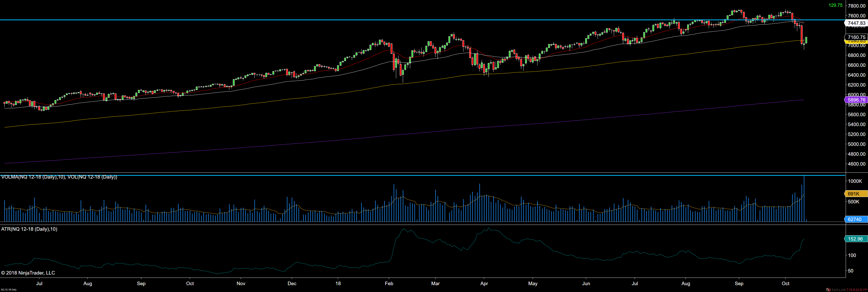Click the 6600.00 price axis label
The height and width of the screenshot is (292, 868).
pos(857,65)
